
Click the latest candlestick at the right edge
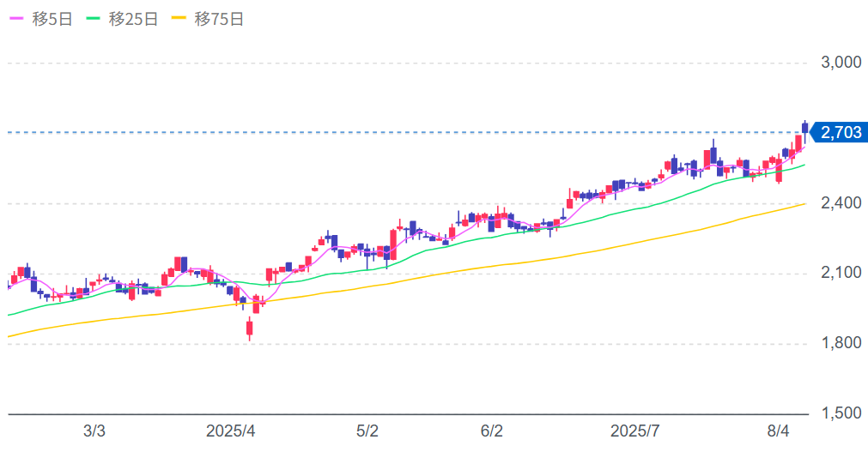click(x=804, y=129)
